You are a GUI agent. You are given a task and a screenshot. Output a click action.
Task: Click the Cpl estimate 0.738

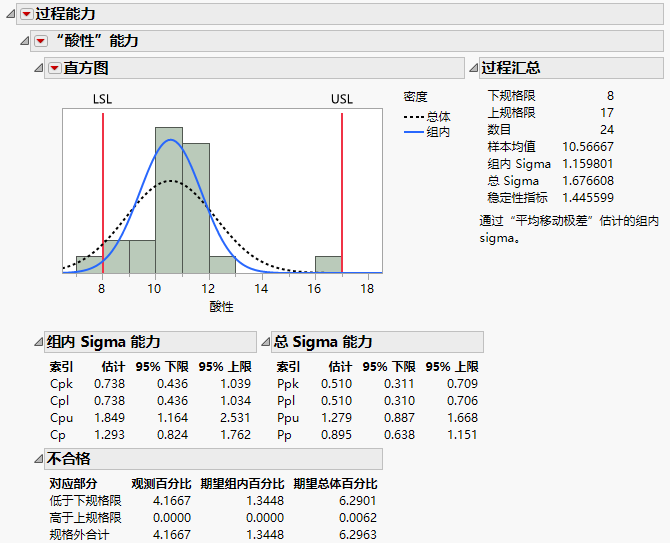pos(109,401)
